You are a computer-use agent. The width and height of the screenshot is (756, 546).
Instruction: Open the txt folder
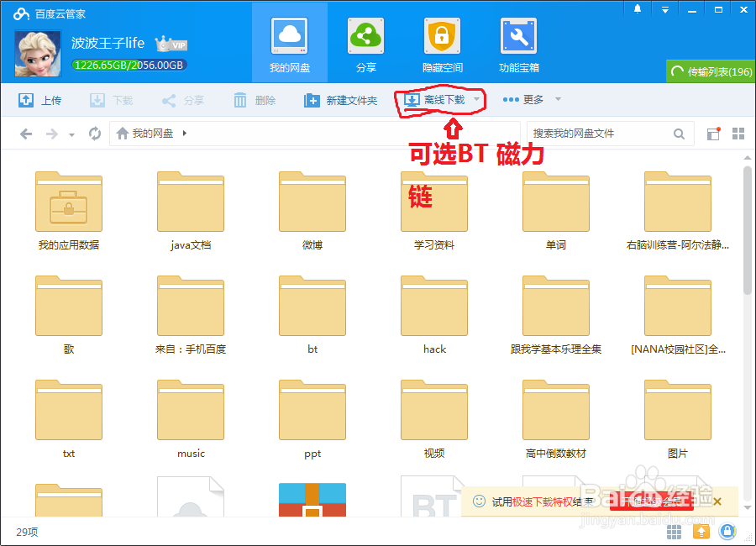(x=69, y=419)
